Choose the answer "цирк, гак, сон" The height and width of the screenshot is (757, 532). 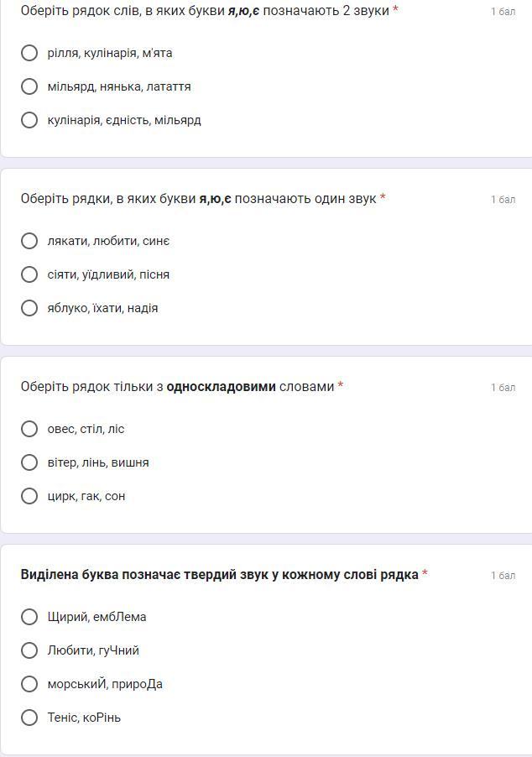tap(29, 496)
